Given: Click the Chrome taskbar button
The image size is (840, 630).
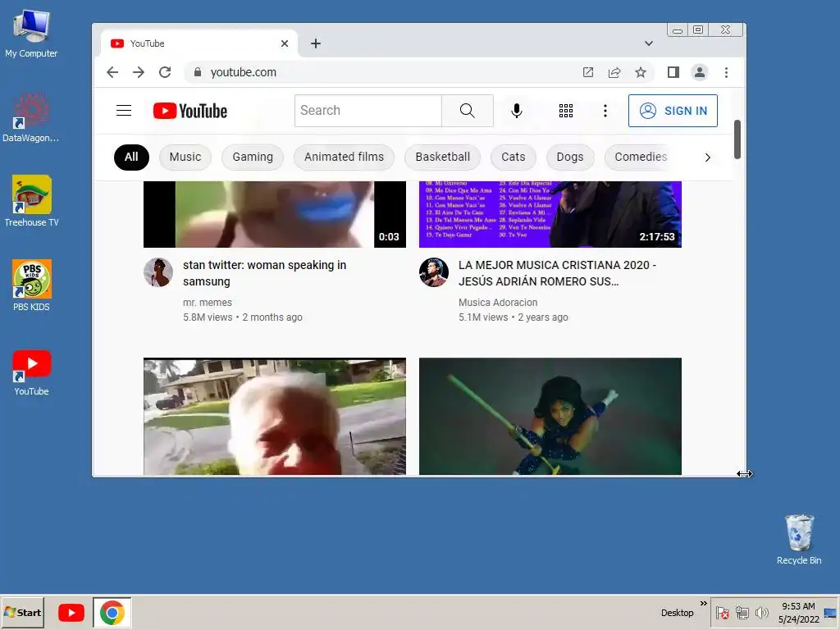Looking at the screenshot, I should (x=112, y=612).
